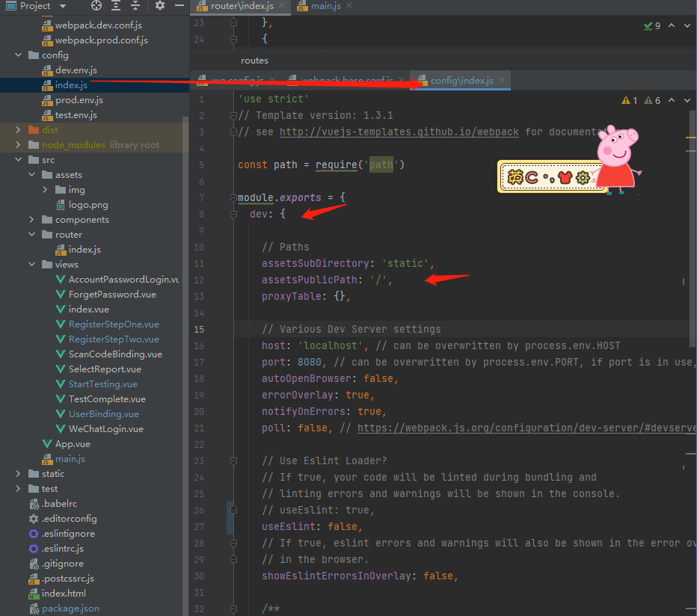Open the Project panel settings gear
This screenshot has height=616, width=697.
point(160,6)
